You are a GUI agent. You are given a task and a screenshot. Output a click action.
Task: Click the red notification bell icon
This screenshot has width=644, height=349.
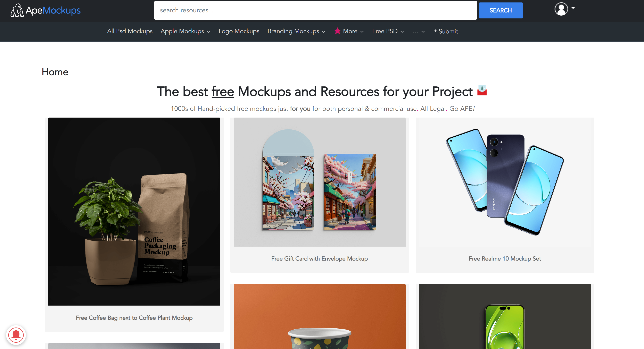pos(16,335)
